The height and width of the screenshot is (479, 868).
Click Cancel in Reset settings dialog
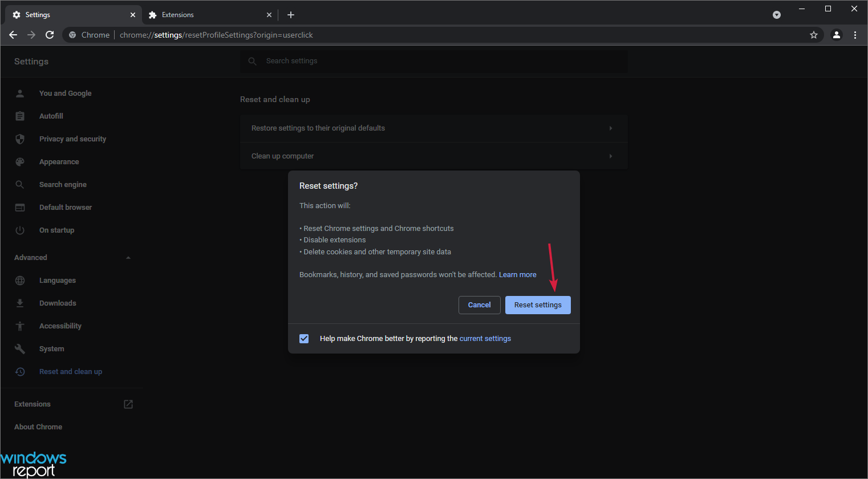coord(479,305)
